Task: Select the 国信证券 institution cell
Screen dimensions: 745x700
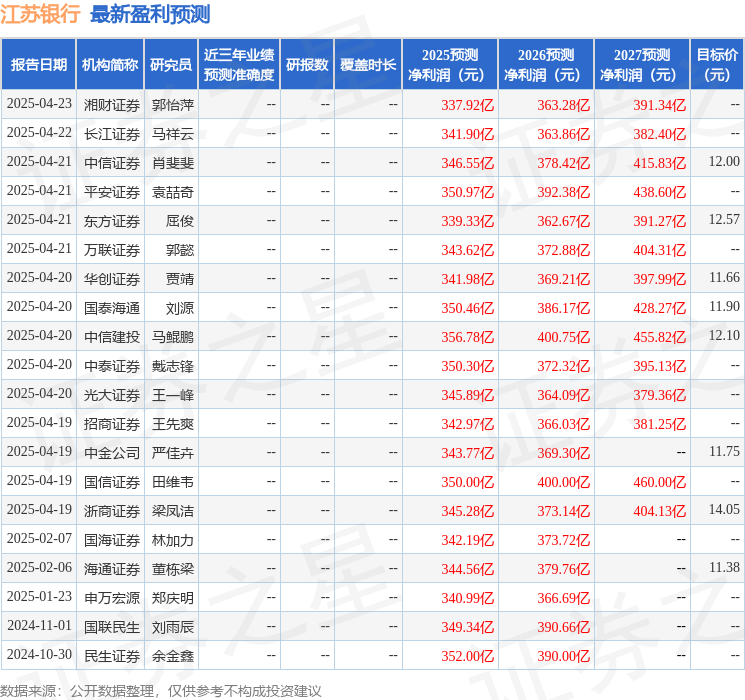Action: pyautogui.click(x=112, y=482)
